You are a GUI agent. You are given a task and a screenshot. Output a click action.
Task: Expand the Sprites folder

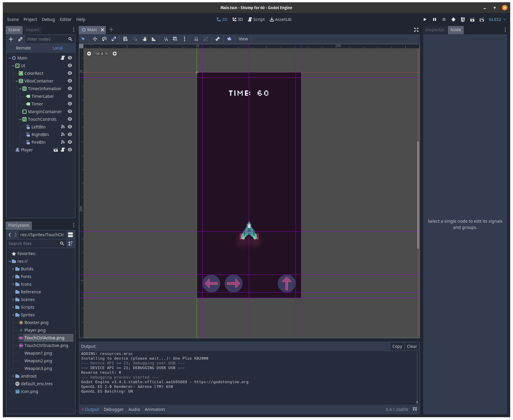13,315
